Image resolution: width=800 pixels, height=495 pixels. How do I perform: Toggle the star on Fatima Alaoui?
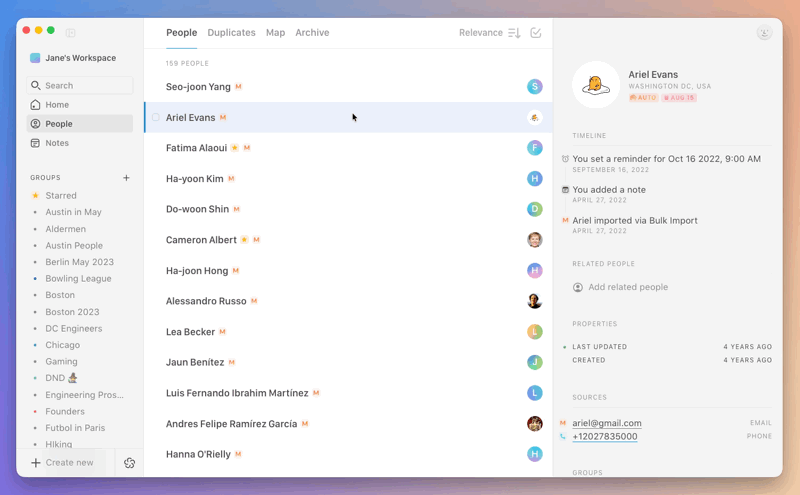234,148
